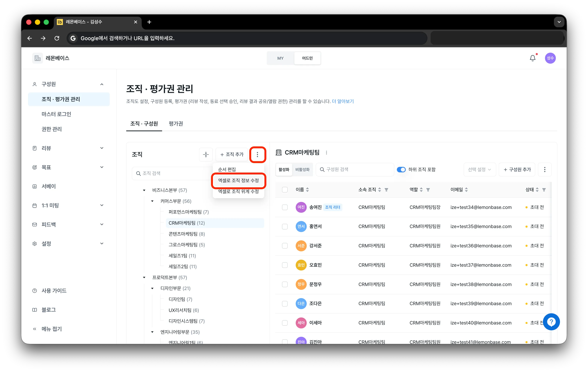This screenshot has width=588, height=372.
Task: Sort the table by 이메일 column
Action: click(x=466, y=190)
